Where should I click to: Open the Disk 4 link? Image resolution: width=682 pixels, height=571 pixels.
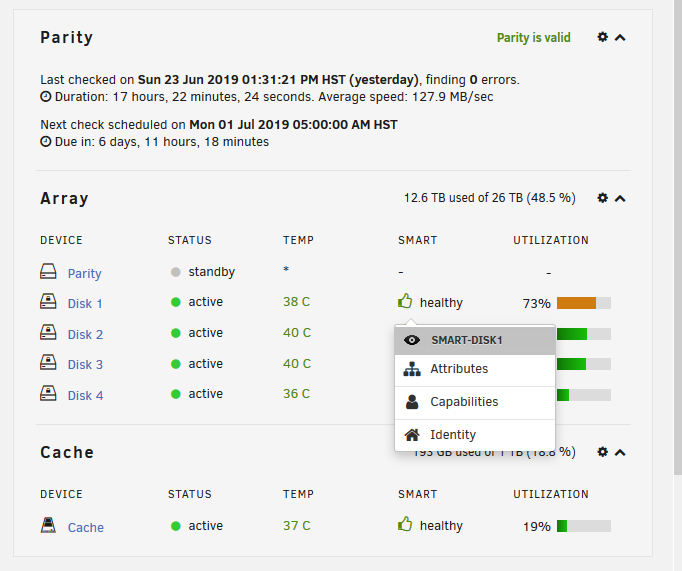tap(85, 395)
